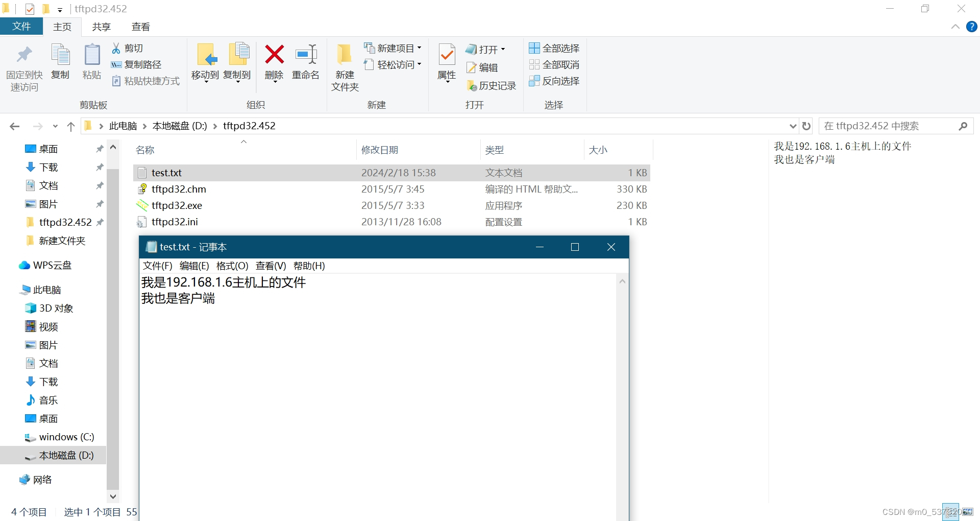Sort by 类型 column header

532,150
